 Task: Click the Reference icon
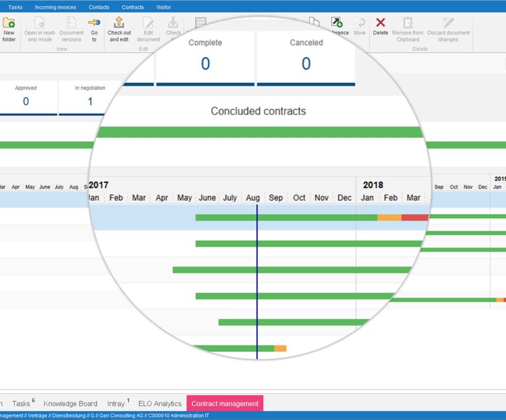[x=337, y=22]
